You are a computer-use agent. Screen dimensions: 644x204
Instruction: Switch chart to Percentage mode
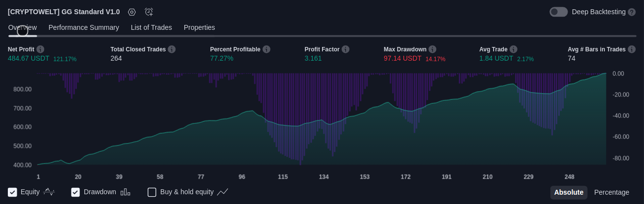coord(611,192)
